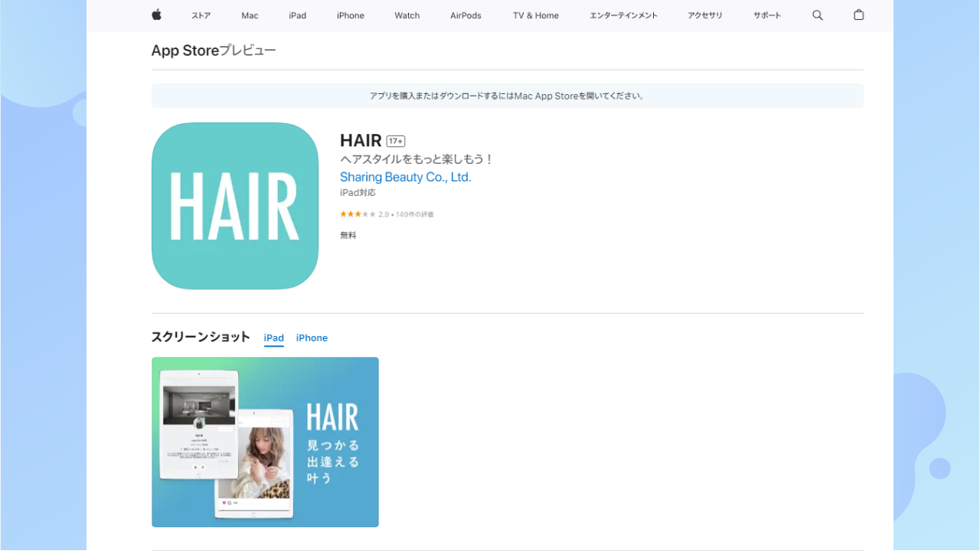Open the Mac menu item
This screenshot has width=980, height=551.
[250, 15]
